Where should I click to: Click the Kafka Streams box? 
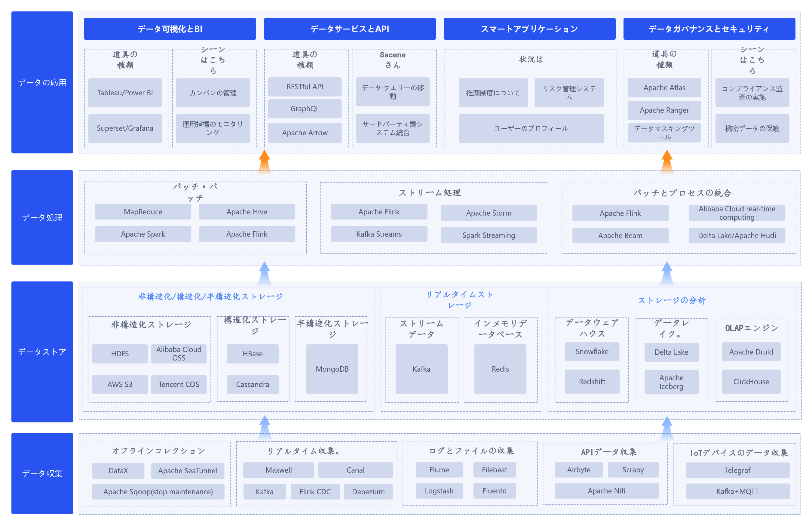tap(379, 234)
